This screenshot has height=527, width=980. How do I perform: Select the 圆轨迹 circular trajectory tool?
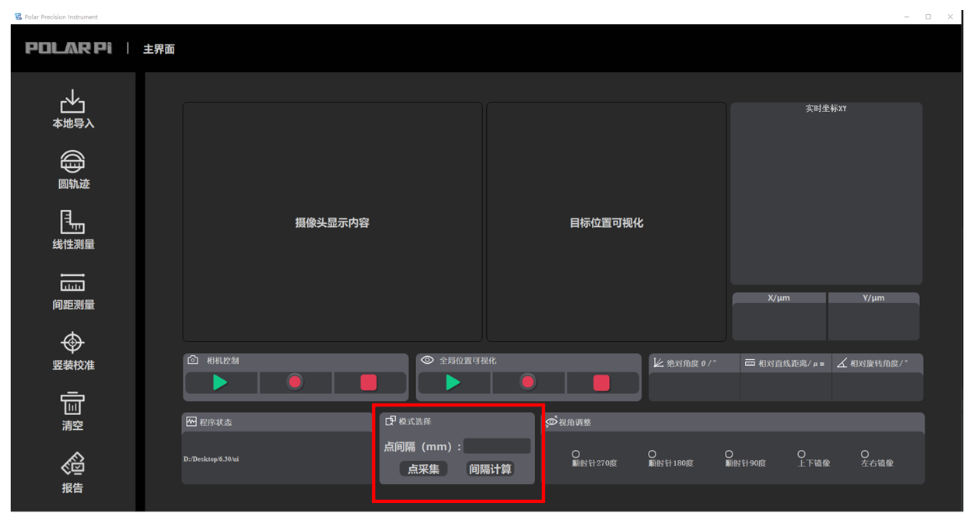pos(72,162)
